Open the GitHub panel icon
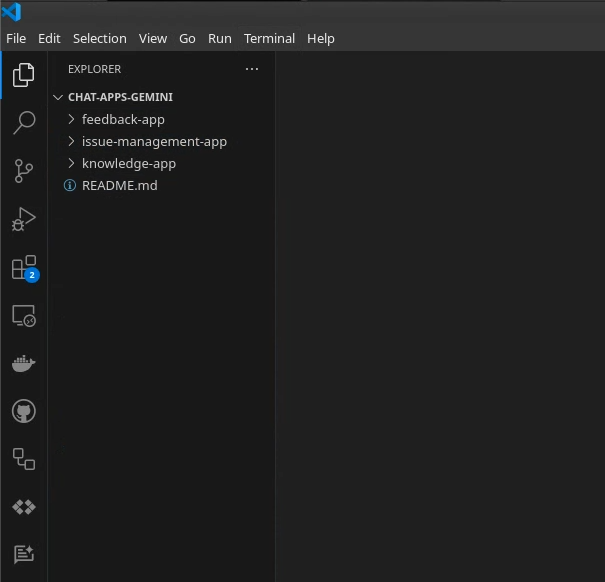This screenshot has height=582, width=605. pyautogui.click(x=23, y=411)
